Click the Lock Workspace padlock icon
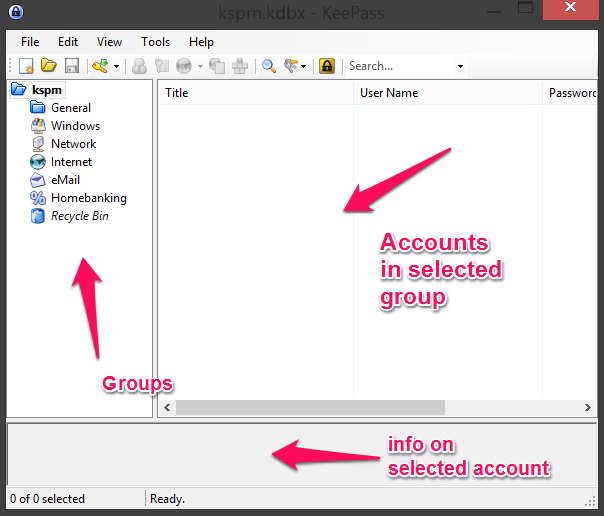The width and height of the screenshot is (604, 516). 327,66
